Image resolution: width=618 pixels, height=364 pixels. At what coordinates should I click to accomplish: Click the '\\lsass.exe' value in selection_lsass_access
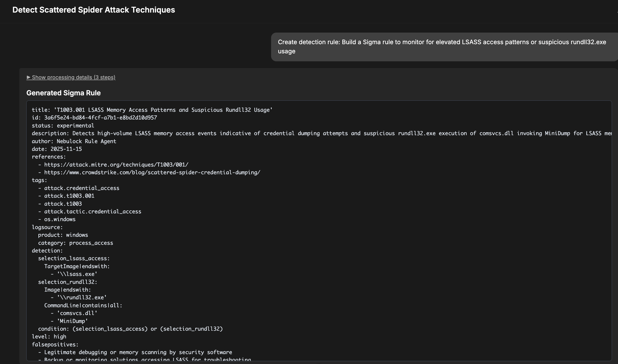pyautogui.click(x=77, y=274)
